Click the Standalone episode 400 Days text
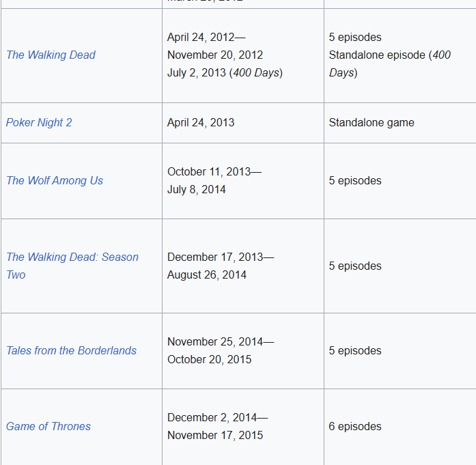 389,55
